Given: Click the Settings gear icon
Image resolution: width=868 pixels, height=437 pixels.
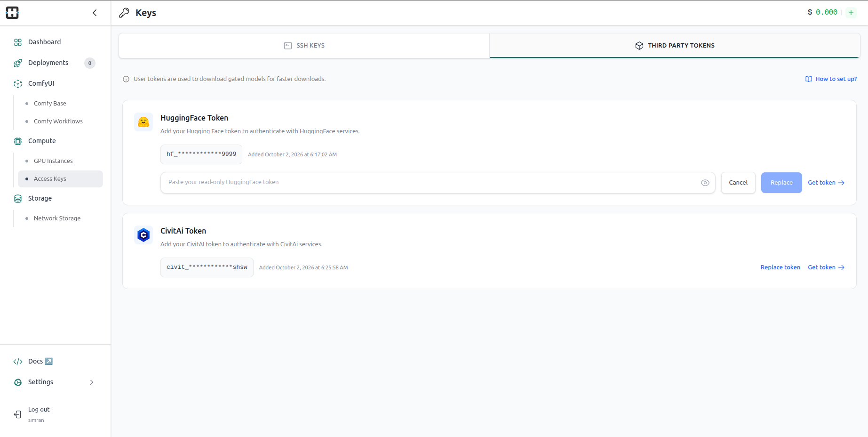Looking at the screenshot, I should [18, 382].
